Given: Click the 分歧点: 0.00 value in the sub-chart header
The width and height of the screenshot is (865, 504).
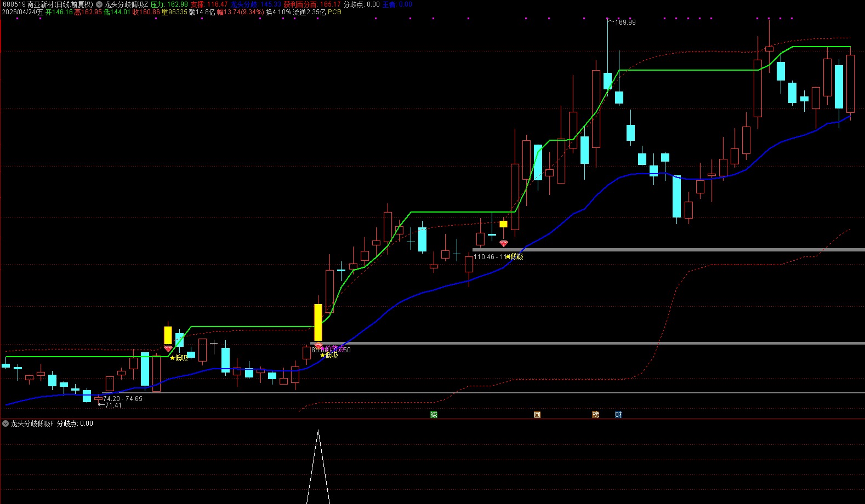Looking at the screenshot, I should [75, 423].
